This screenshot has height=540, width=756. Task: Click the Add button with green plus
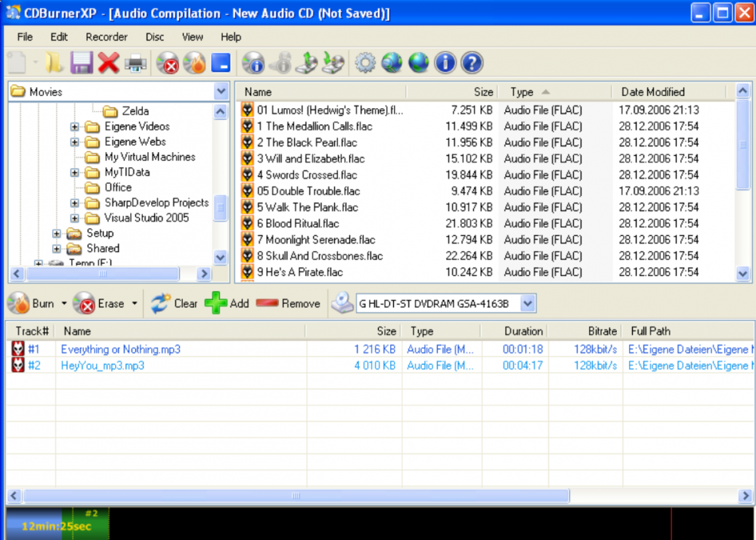227,304
